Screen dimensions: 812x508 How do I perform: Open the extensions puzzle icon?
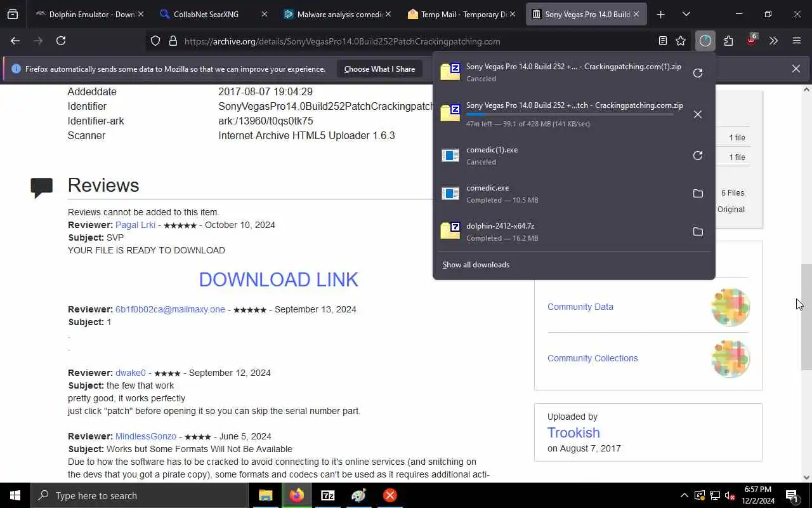tap(728, 41)
